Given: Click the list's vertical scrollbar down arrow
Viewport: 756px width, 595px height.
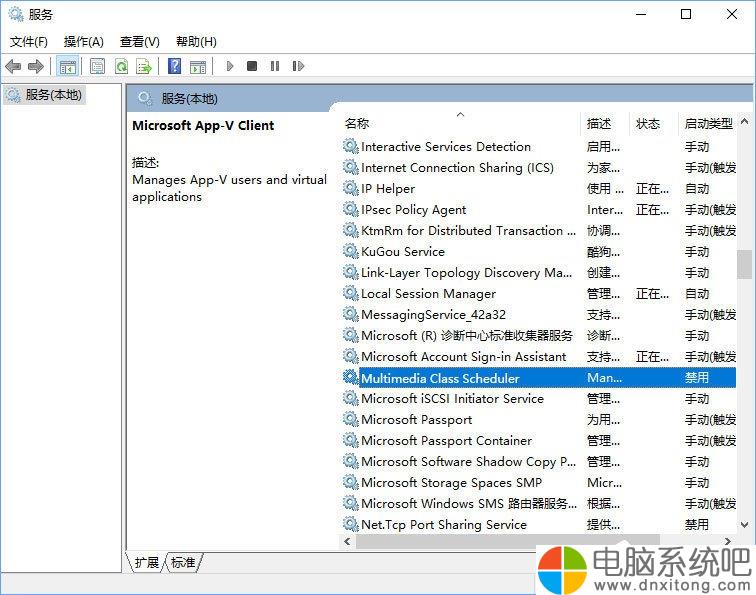Looking at the screenshot, I should pos(744,524).
